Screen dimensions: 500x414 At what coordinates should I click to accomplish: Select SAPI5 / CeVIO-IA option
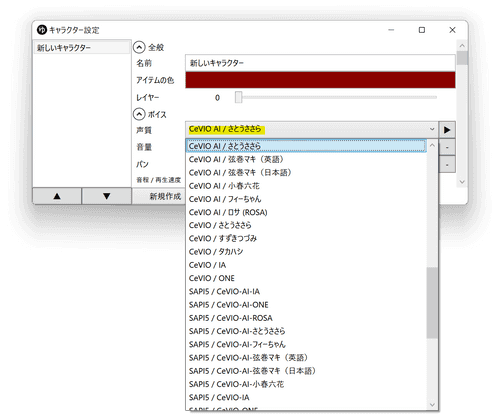tap(306, 397)
